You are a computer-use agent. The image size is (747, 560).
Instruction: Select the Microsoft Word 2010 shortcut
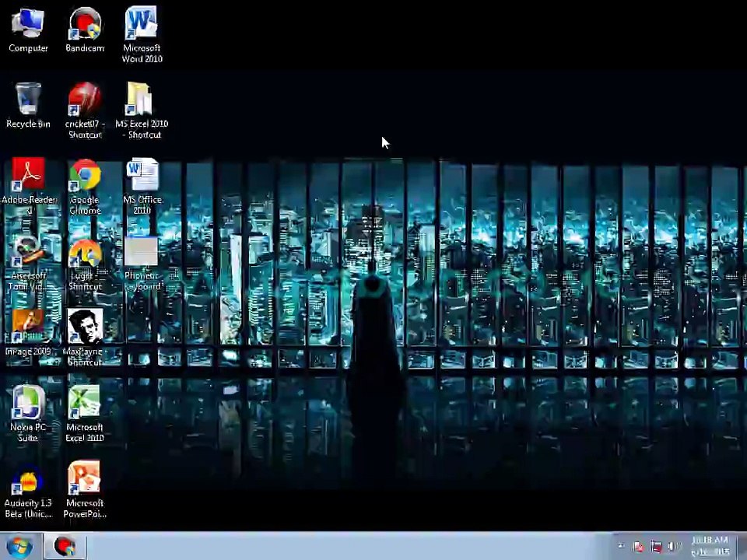click(x=142, y=23)
